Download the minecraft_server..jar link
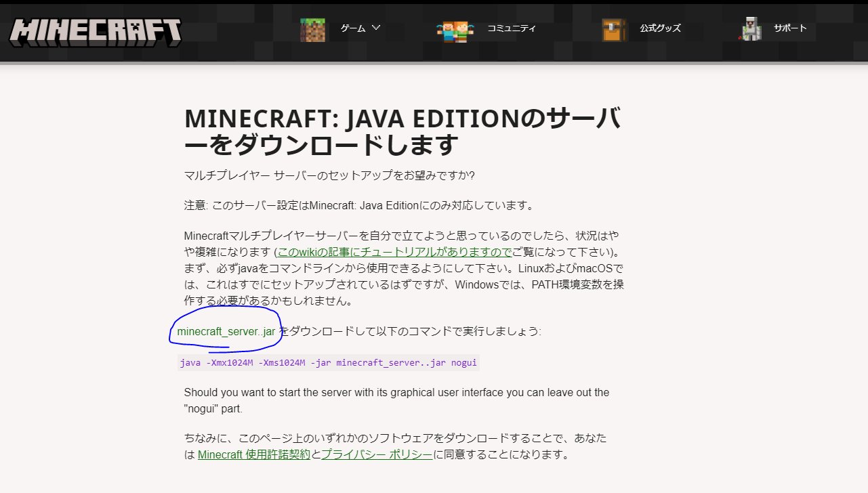Screen dimensions: 868x493 click(226, 332)
